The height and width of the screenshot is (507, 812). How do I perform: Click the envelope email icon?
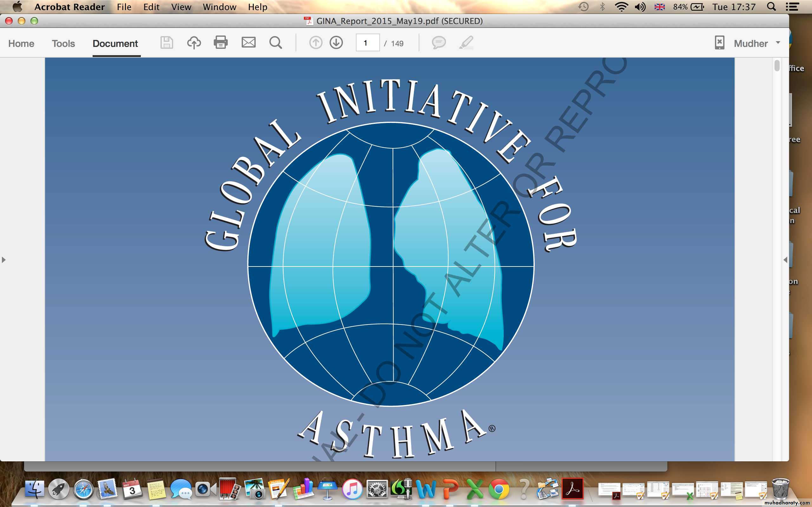pos(249,42)
